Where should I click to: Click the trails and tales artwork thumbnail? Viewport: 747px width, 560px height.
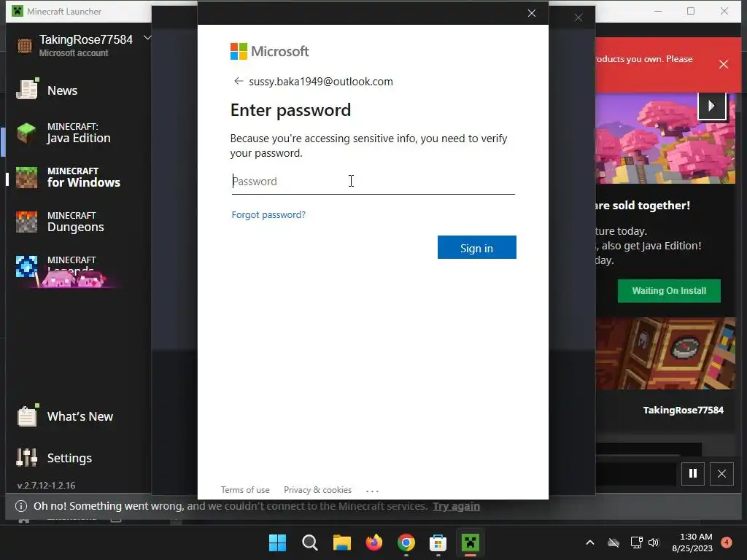[x=665, y=354]
